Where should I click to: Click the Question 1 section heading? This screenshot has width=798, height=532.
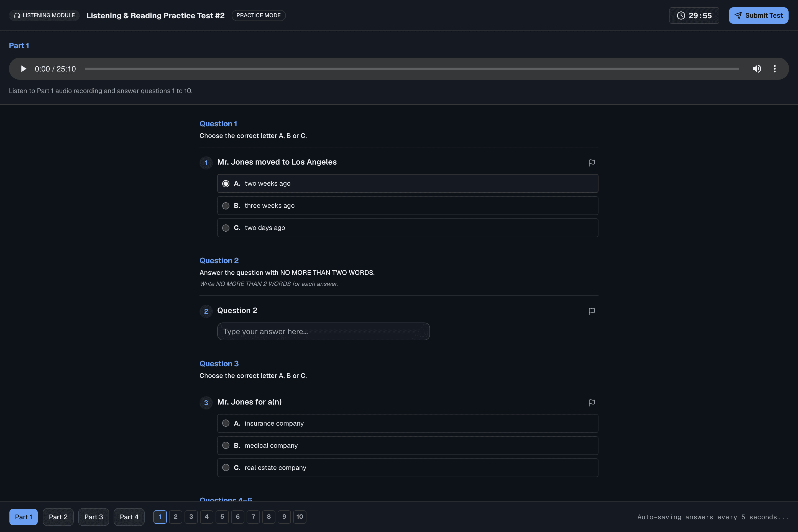[218, 124]
